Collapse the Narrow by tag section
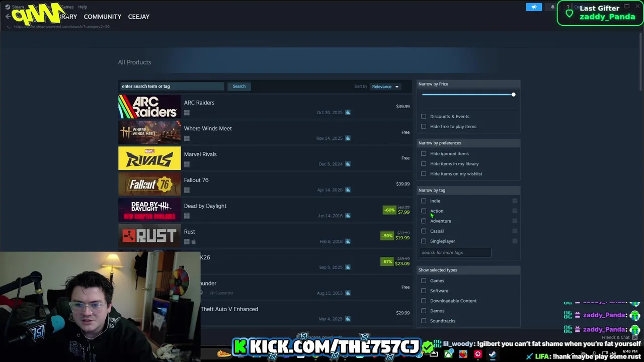The image size is (644, 362). 468,190
